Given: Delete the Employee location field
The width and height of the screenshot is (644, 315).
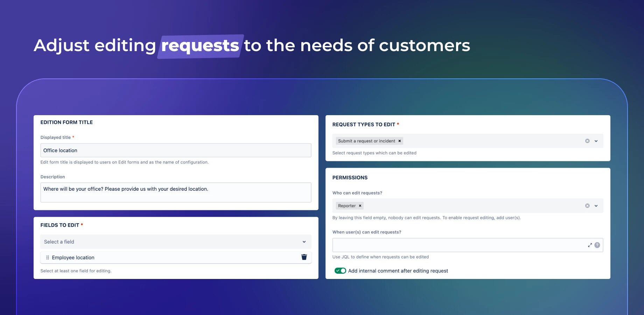Looking at the screenshot, I should (x=304, y=257).
